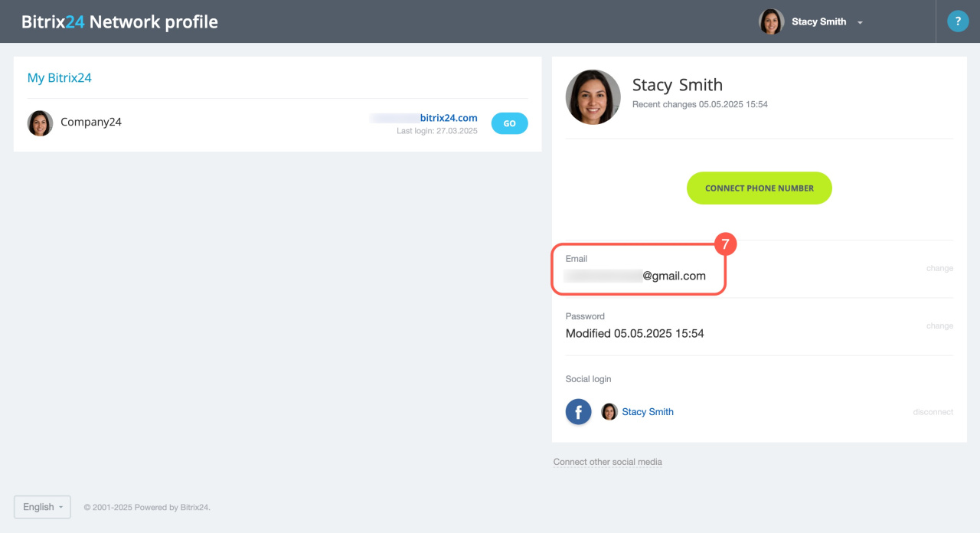Image resolution: width=980 pixels, height=533 pixels.
Task: Click the My Bitrix24 heading
Action: 60,78
